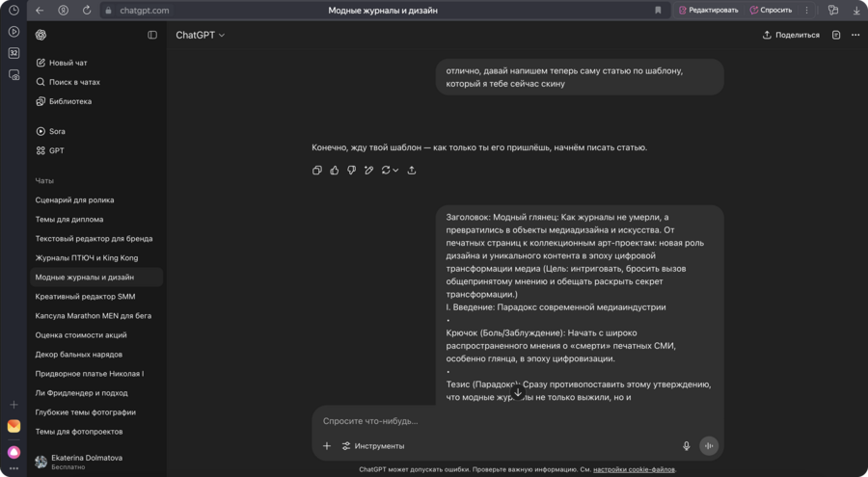The width and height of the screenshot is (868, 477).
Task: Open the vertical dots menu after Спросить
Action: point(806,11)
